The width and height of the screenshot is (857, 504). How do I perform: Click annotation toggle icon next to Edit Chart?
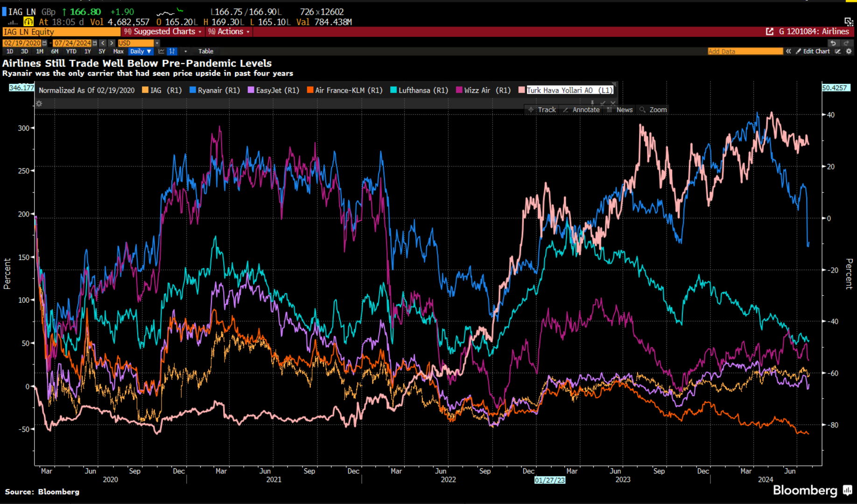[x=838, y=51]
